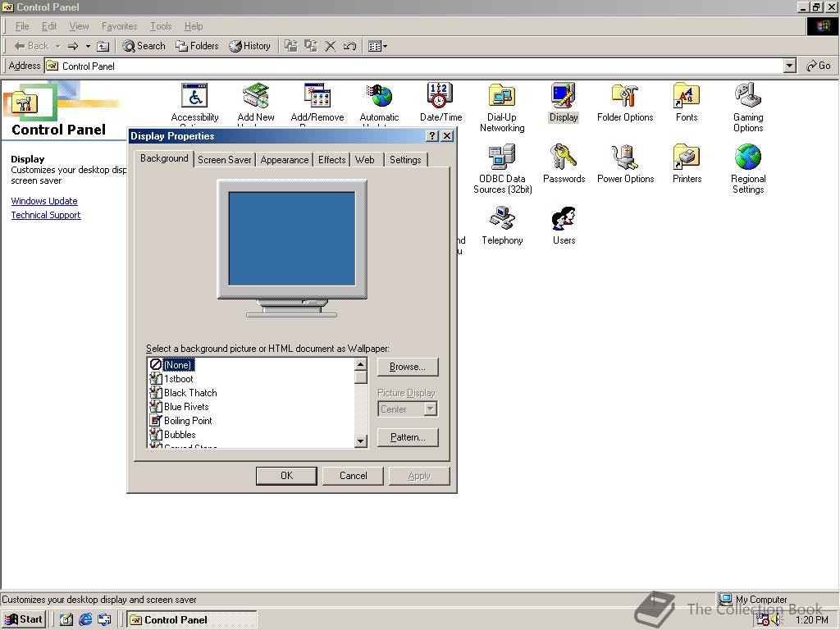The height and width of the screenshot is (630, 840).
Task: Open the Views dropdown button
Action: click(377, 46)
